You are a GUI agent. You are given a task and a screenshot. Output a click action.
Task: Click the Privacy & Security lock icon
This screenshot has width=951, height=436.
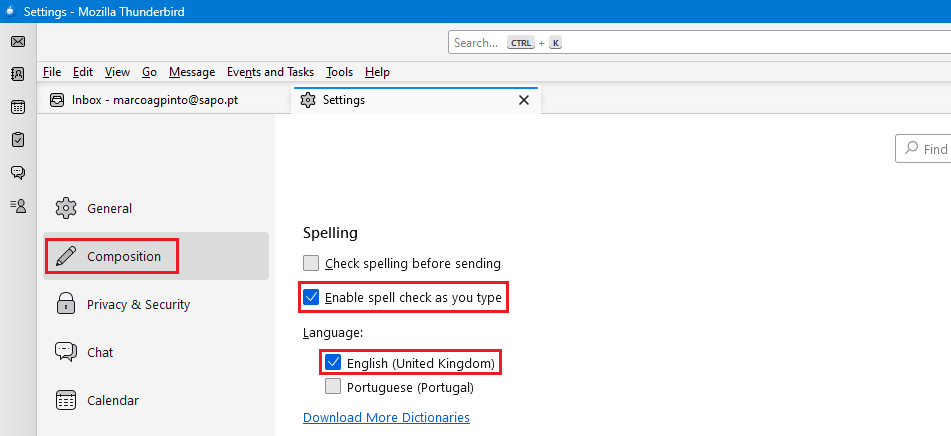click(x=66, y=304)
